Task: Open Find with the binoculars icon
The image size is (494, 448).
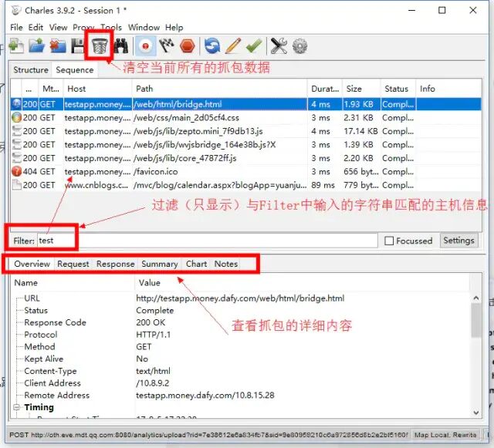Action: tap(120, 46)
